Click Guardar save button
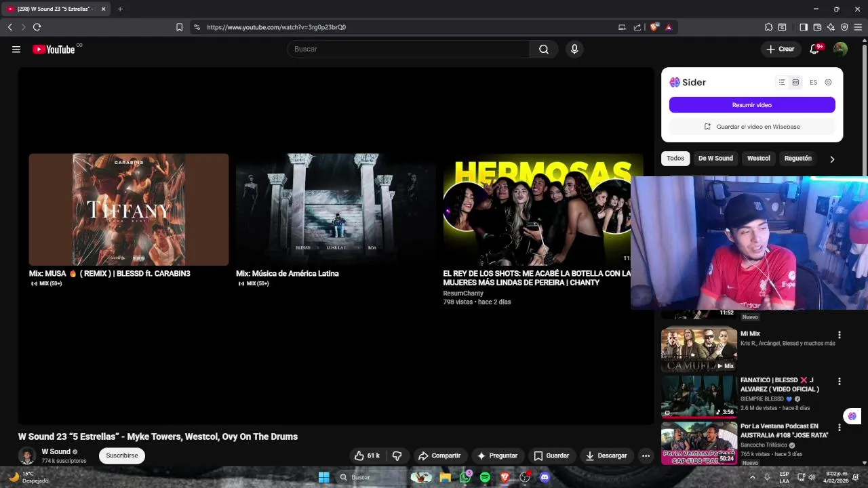The image size is (868, 488). (x=551, y=455)
